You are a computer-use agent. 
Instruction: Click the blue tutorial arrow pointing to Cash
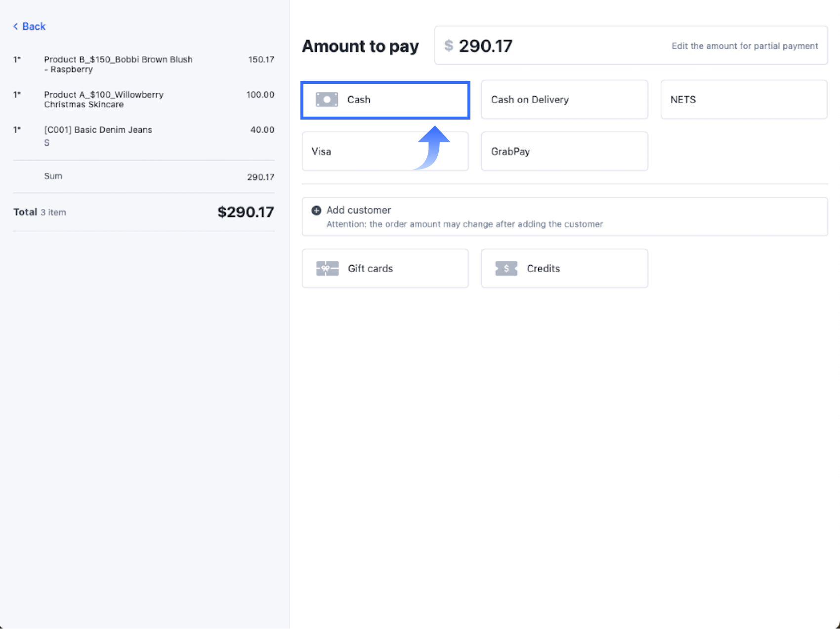[x=433, y=147]
